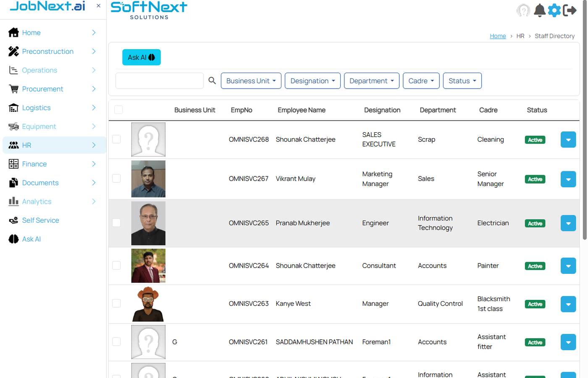Screen dimensions: 588x378
Task: Select the Analytics chart icon in sidebar
Action: [x=13, y=201]
